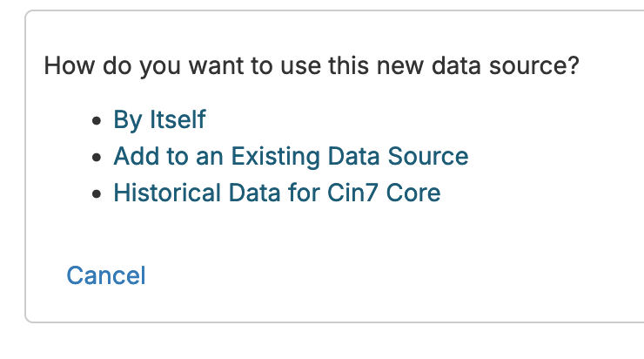Viewport: 644px width, 359px height.
Task: Dismiss the prompt with Cancel
Action: point(106,276)
